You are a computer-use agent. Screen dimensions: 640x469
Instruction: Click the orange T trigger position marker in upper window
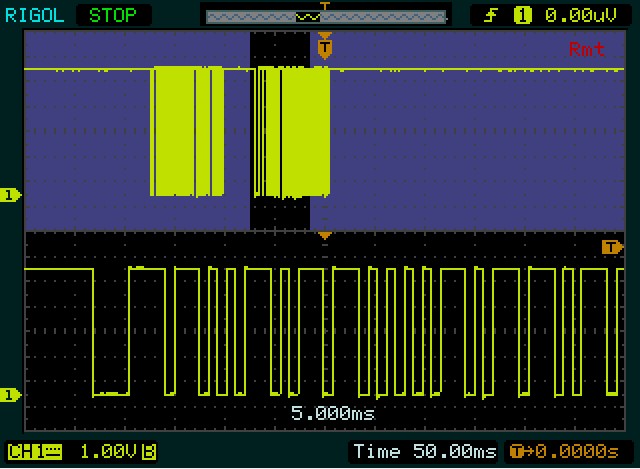tap(324, 45)
